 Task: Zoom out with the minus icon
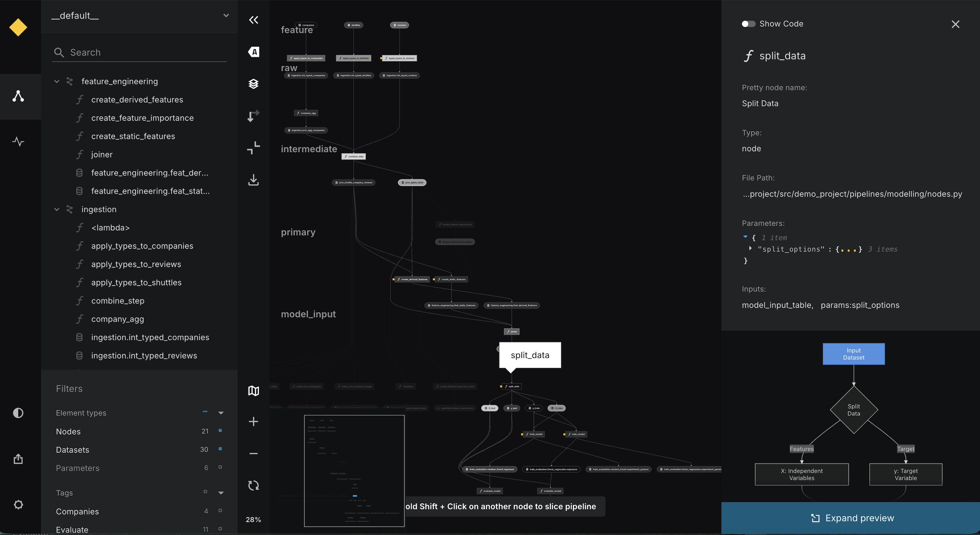[253, 454]
